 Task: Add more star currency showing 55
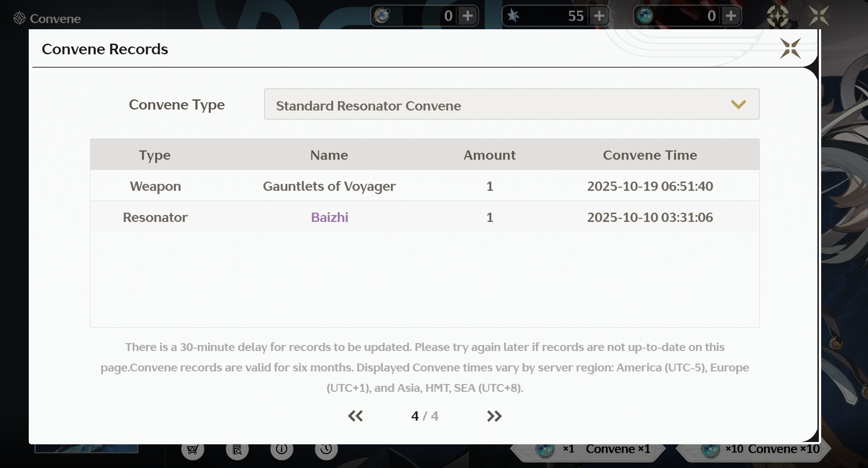[599, 16]
